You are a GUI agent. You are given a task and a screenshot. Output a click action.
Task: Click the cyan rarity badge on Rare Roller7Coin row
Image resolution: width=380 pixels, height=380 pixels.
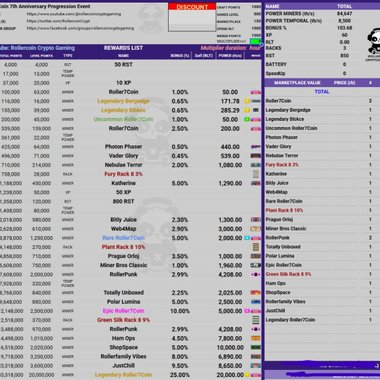point(247,238)
